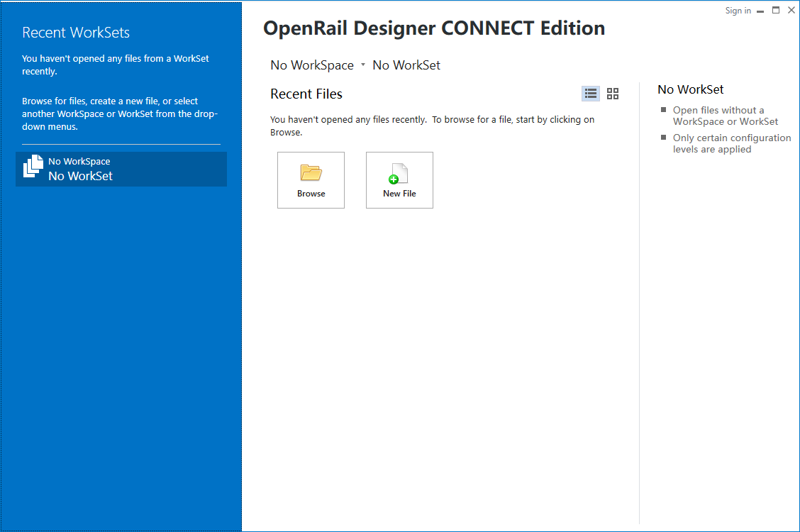Open the No WorkSet selector
This screenshot has width=800, height=532.
tap(406, 65)
